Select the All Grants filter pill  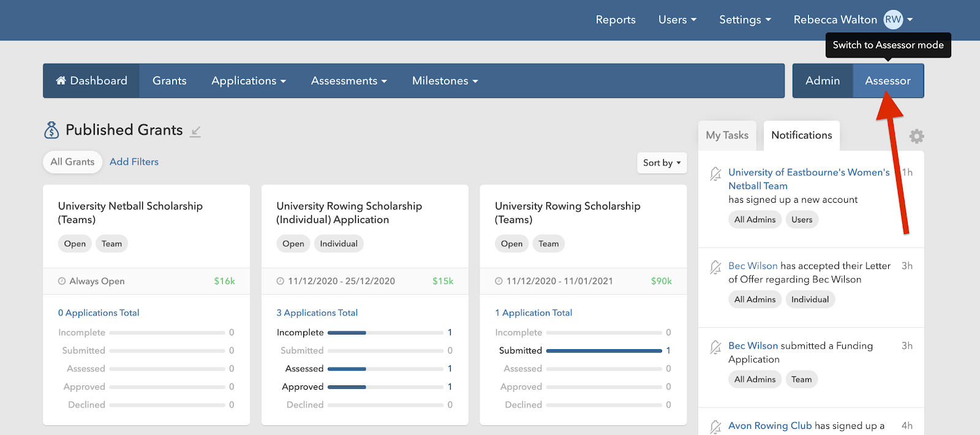click(x=72, y=162)
